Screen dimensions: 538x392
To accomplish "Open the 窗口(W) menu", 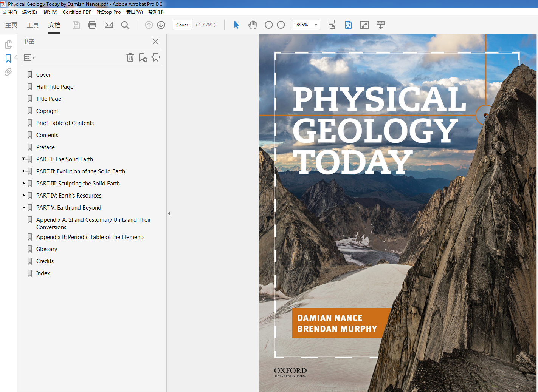I will [x=134, y=12].
